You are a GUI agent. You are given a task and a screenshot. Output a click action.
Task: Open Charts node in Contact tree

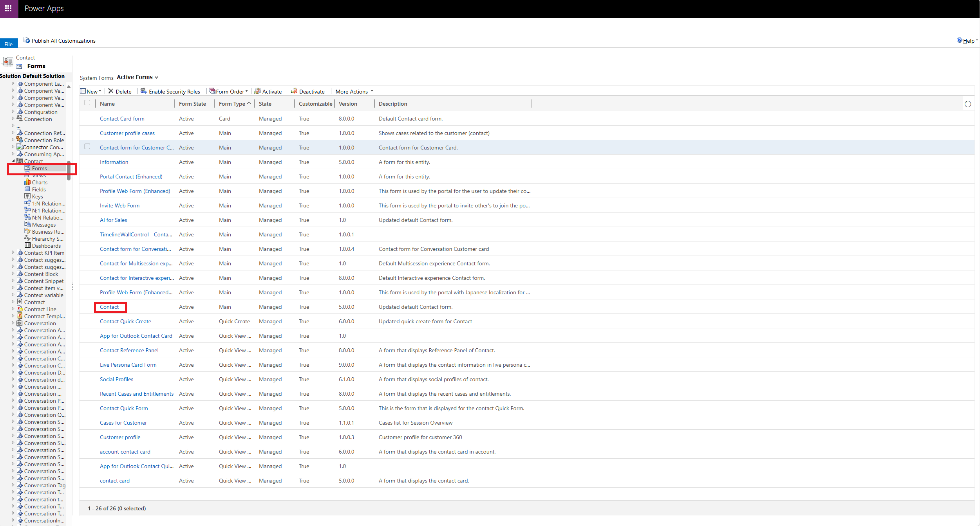tap(40, 182)
